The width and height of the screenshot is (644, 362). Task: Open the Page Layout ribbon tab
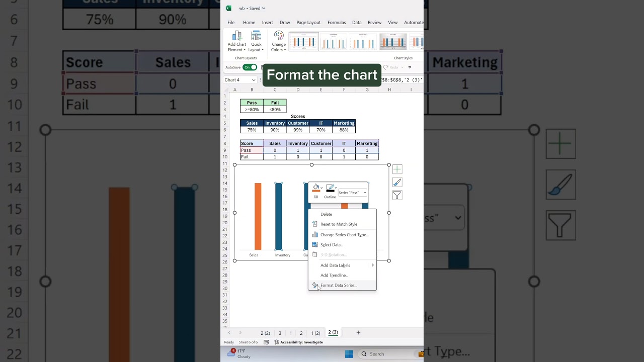[x=308, y=23]
